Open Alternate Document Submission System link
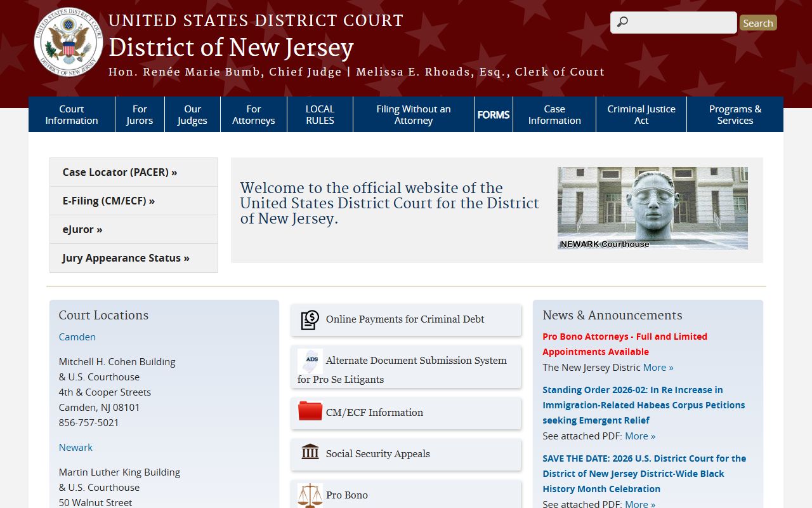The height and width of the screenshot is (508, 812). [406, 367]
